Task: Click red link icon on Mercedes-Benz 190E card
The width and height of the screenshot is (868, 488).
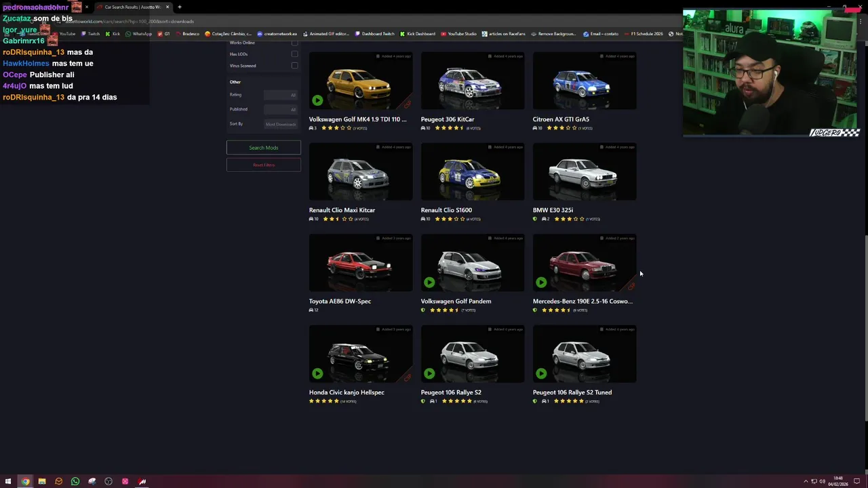Action: [x=631, y=287]
